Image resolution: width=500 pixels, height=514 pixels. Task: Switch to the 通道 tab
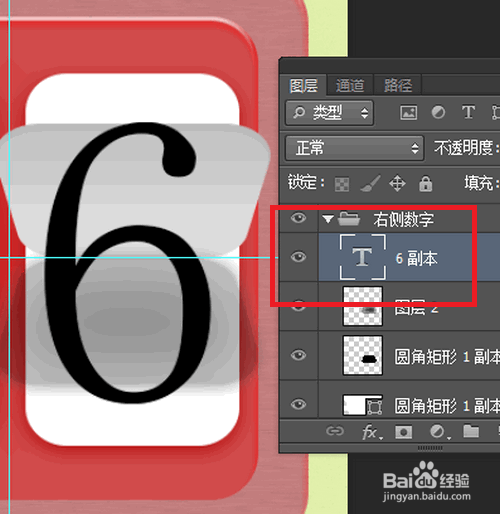[350, 85]
